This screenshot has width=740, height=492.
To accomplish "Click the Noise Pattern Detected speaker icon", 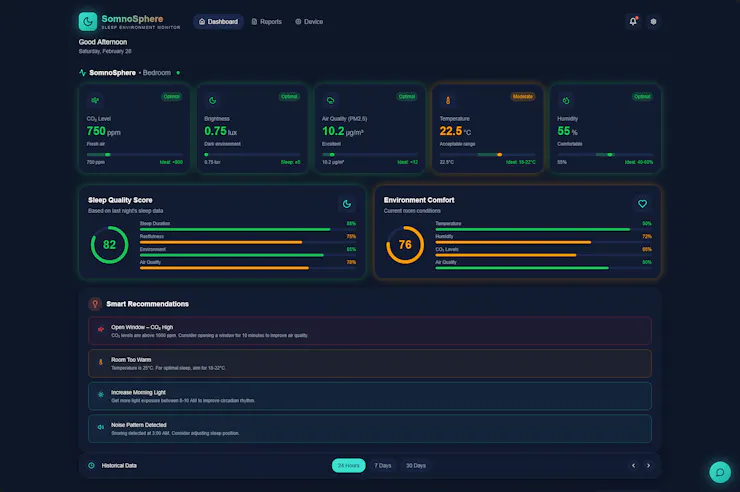I will tap(101, 427).
